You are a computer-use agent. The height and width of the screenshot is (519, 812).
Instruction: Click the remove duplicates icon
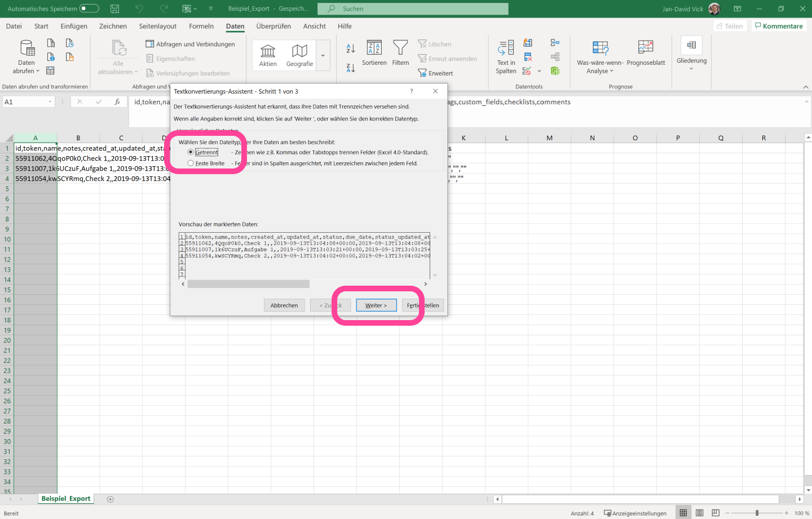point(528,57)
